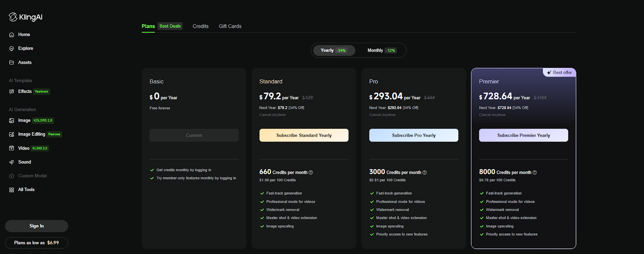Open All Tools in the sidebar
The width and height of the screenshot is (644, 254).
point(27,189)
